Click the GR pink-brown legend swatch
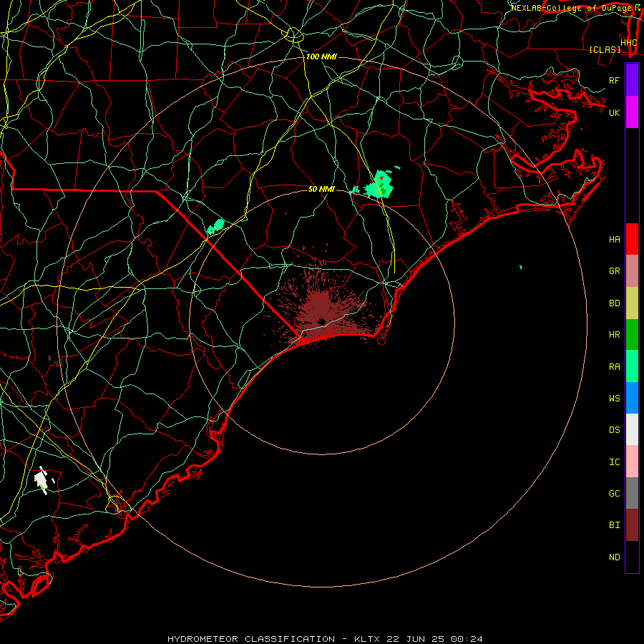The height and width of the screenshot is (644, 644). tap(632, 271)
